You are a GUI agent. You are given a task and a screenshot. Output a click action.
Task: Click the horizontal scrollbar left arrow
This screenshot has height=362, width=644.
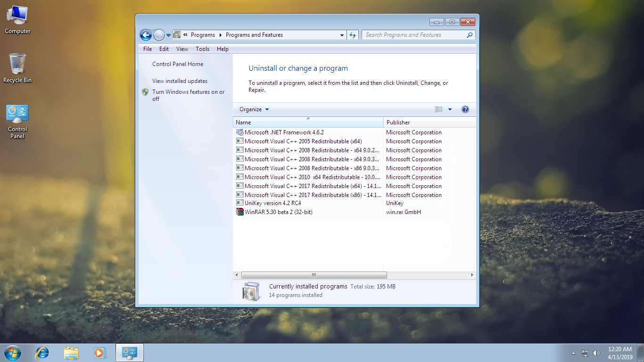pyautogui.click(x=237, y=275)
